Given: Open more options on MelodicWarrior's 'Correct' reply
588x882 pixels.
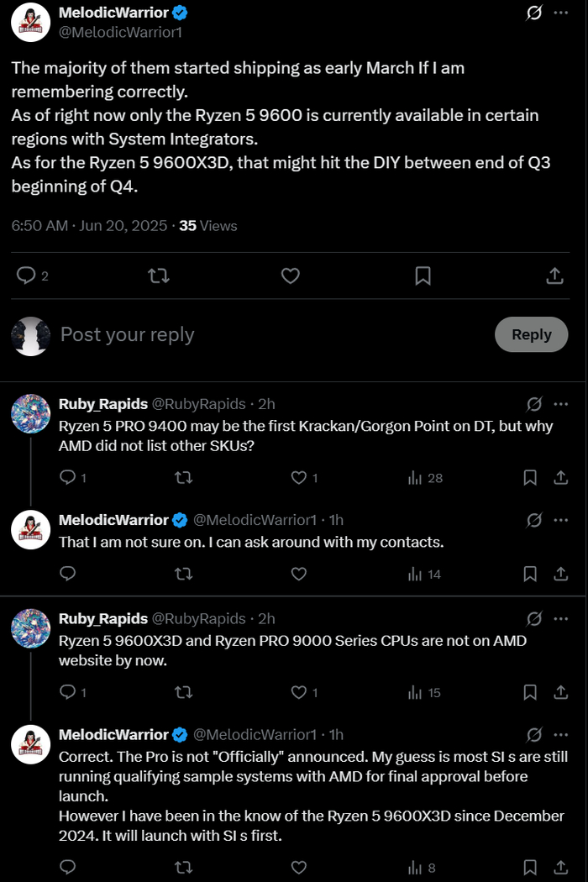Looking at the screenshot, I should coord(561,735).
